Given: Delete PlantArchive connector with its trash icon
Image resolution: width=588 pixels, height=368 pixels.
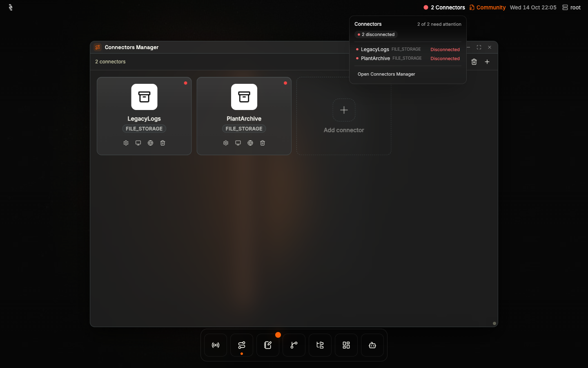Looking at the screenshot, I should [263, 143].
